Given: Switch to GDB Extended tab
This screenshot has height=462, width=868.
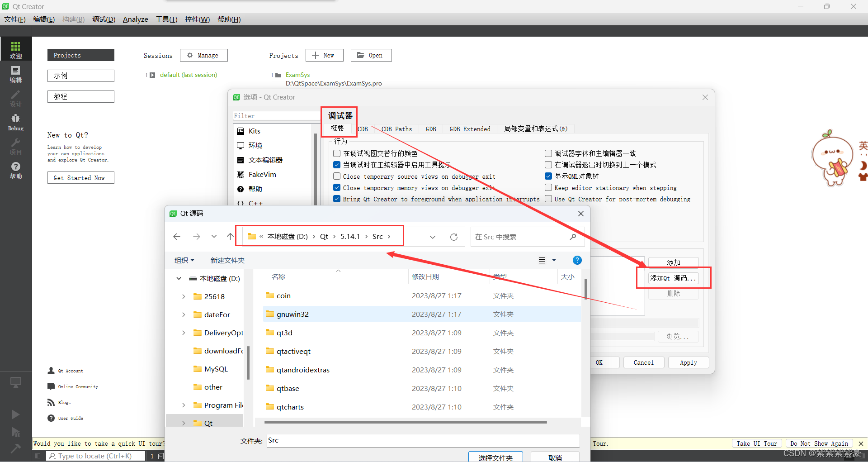Looking at the screenshot, I should click(x=470, y=129).
